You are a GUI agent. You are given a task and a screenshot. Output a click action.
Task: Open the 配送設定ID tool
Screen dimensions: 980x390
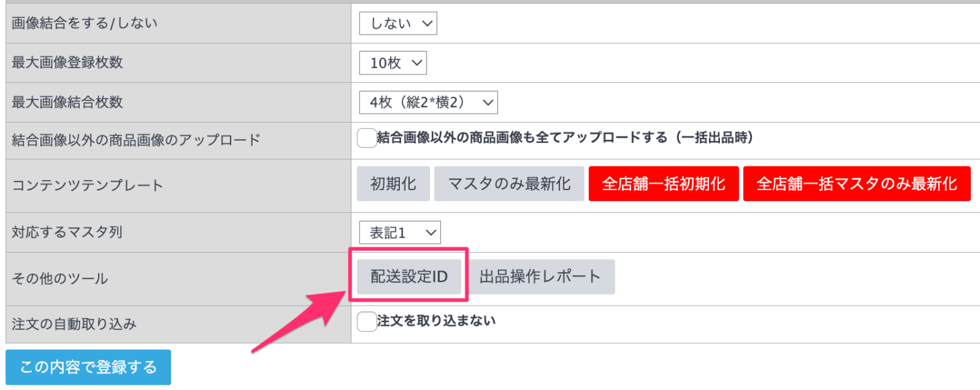tap(409, 277)
